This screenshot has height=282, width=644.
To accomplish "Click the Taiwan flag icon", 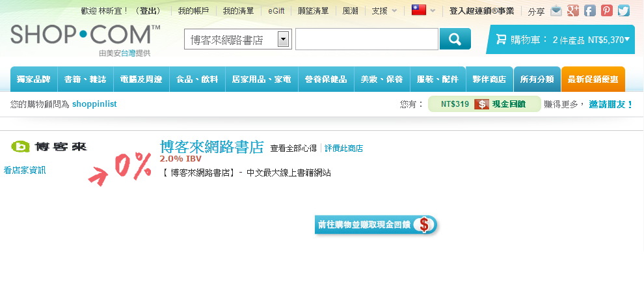I will (418, 10).
